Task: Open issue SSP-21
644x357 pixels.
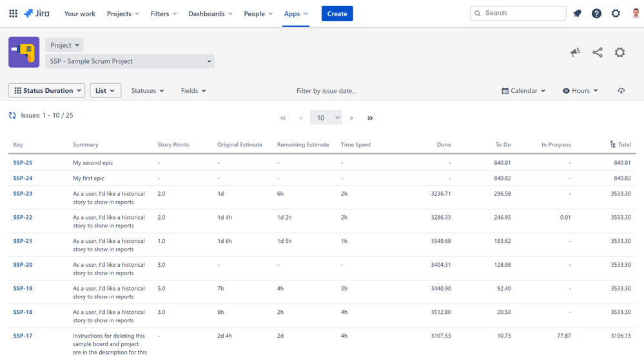Action: click(x=23, y=241)
